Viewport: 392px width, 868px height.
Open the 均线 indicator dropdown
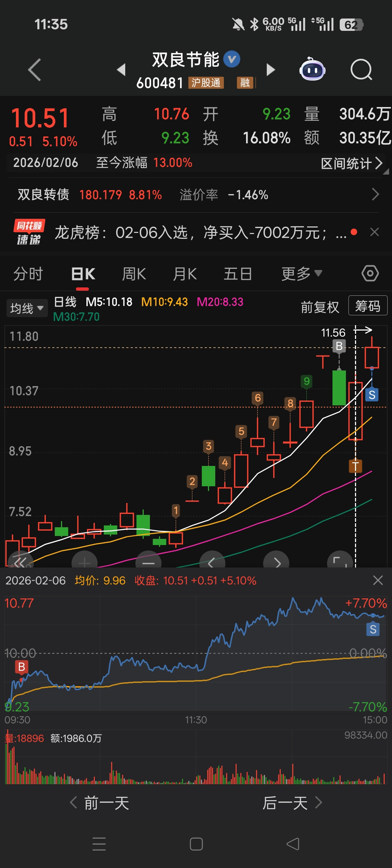point(27,308)
